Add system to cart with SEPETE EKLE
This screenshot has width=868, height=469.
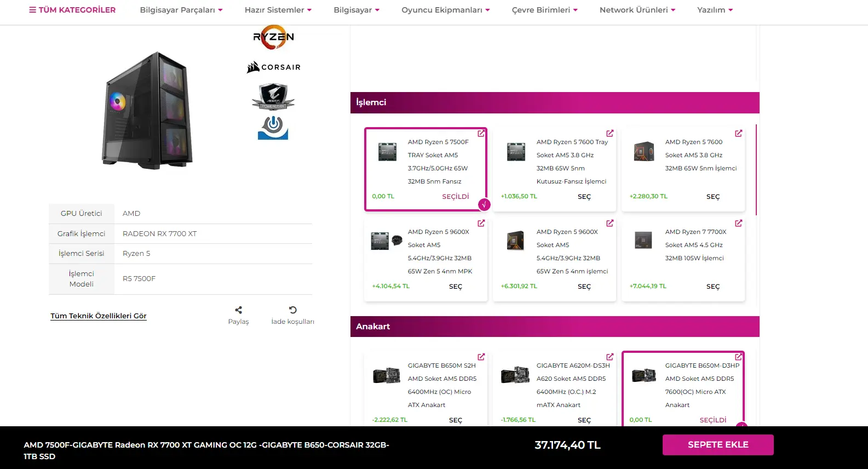click(718, 445)
